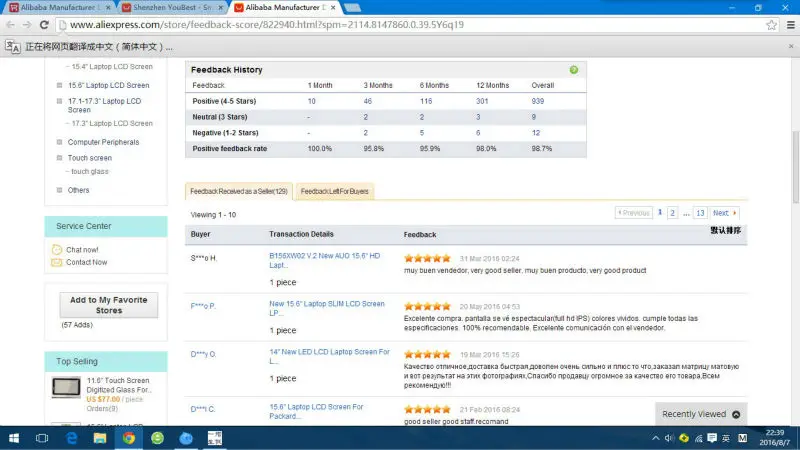Click buyer name D***i C.

tap(203, 409)
